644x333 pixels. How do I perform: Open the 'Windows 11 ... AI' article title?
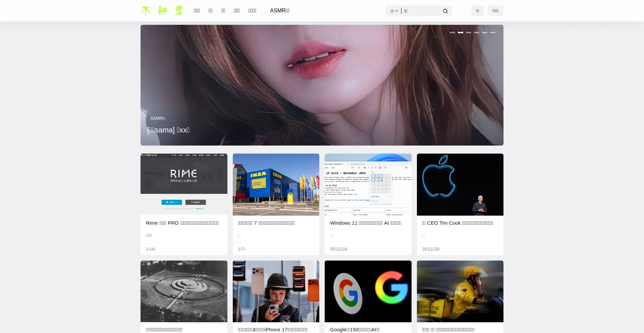coord(366,223)
